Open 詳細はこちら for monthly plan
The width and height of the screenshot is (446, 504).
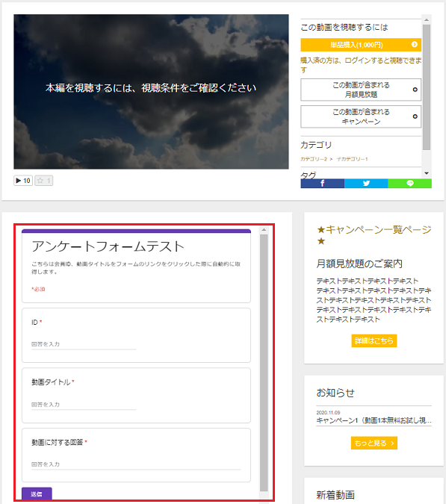coord(374,340)
